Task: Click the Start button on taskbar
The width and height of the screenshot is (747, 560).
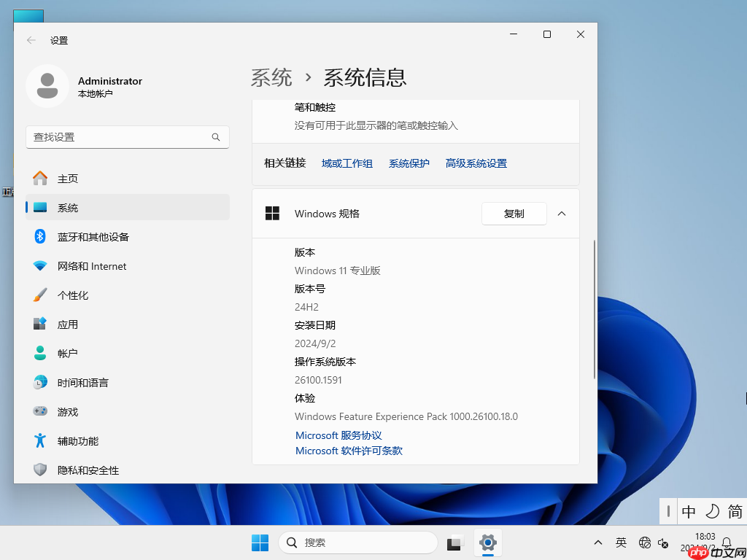Action: (x=260, y=542)
